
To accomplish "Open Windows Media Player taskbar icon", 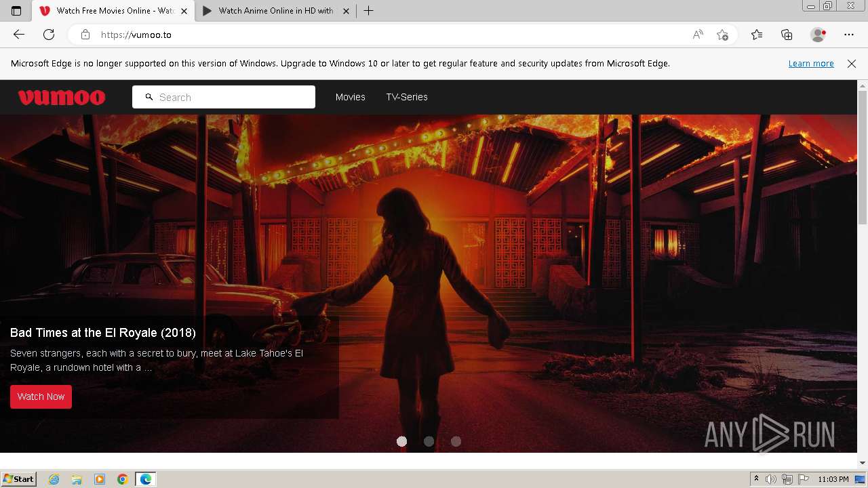I will 100,479.
